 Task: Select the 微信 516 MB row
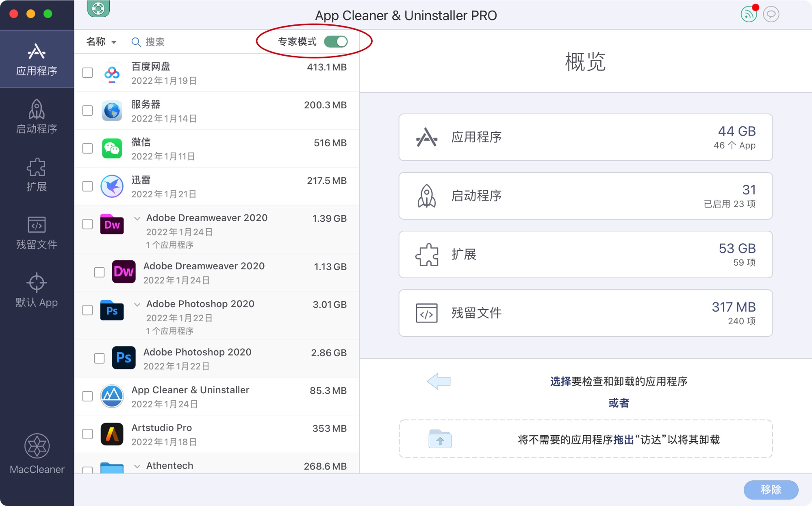(x=217, y=148)
